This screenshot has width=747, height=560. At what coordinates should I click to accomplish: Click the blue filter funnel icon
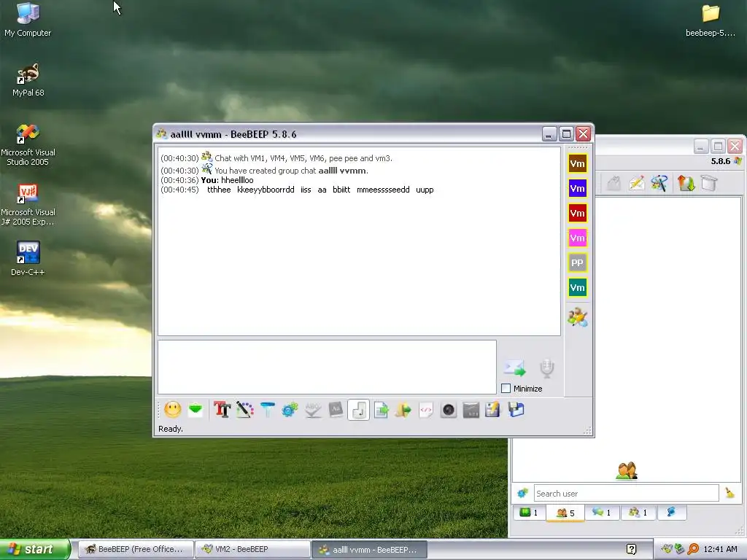(267, 410)
